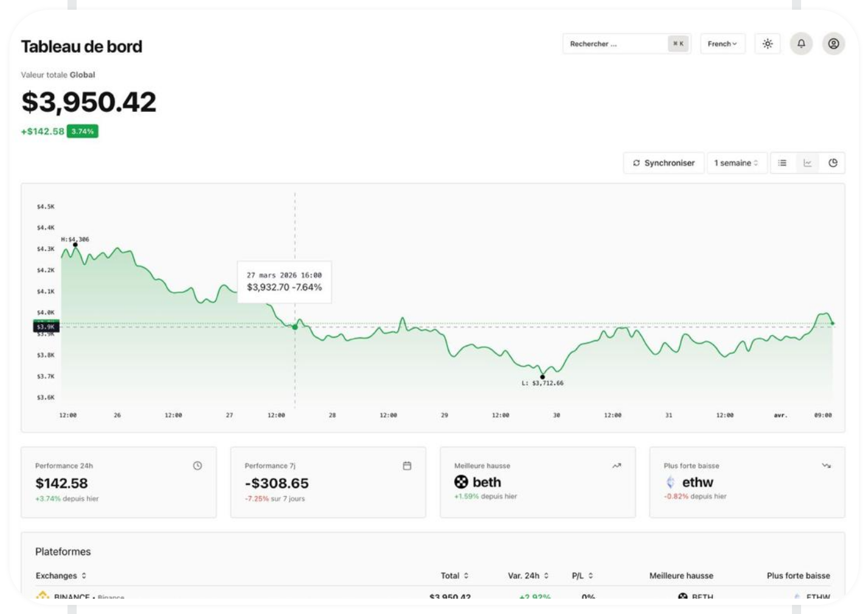Viewport: 868px width, 614px height.
Task: Click the -$308.65 performance value
Action: pos(277,483)
